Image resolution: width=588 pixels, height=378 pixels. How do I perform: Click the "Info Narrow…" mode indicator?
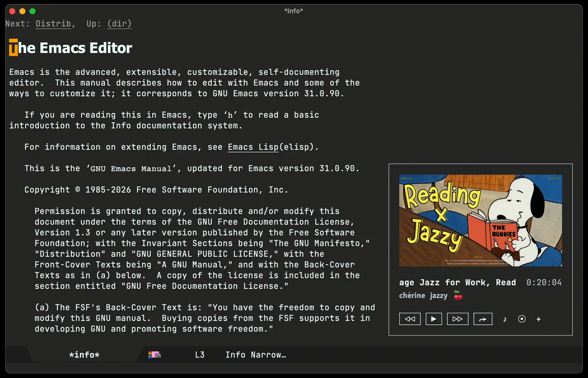click(x=256, y=355)
